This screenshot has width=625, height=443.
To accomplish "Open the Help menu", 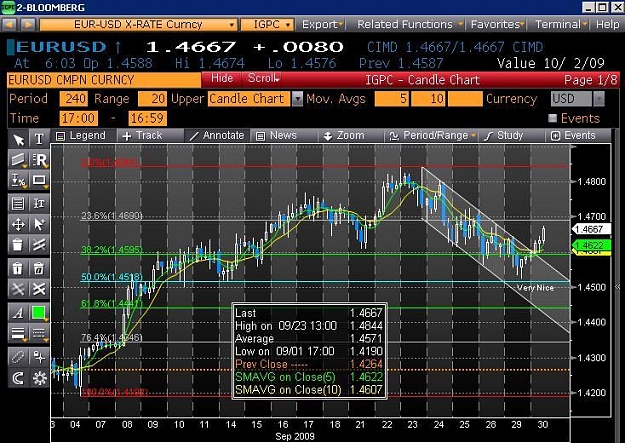I will click(607, 25).
